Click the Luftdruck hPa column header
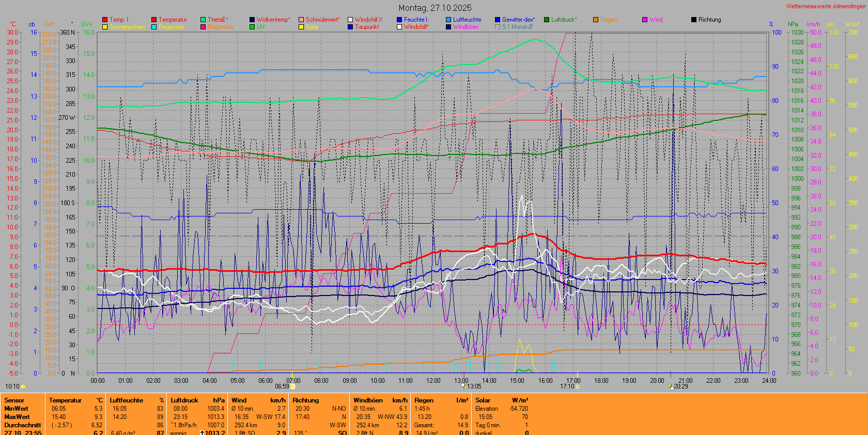 point(197,400)
